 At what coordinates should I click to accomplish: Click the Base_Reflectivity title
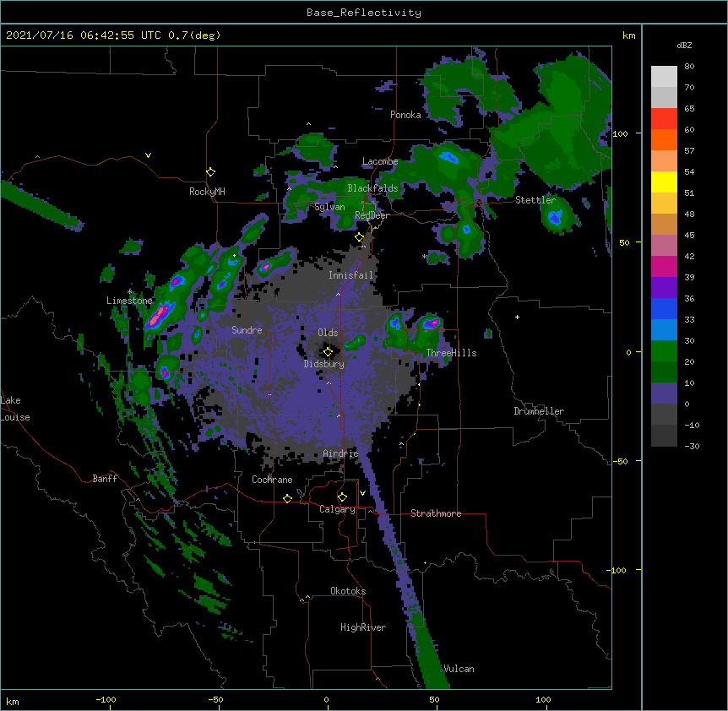[x=364, y=13]
